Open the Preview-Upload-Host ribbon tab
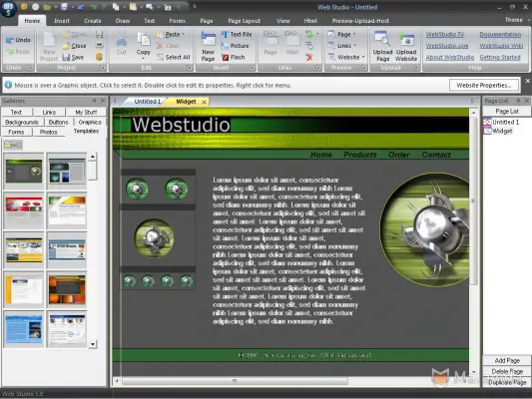532x399 pixels. click(x=360, y=21)
